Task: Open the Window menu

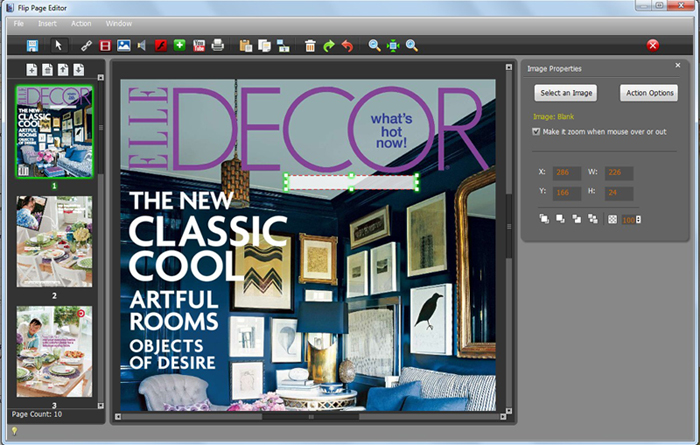Action: point(119,24)
